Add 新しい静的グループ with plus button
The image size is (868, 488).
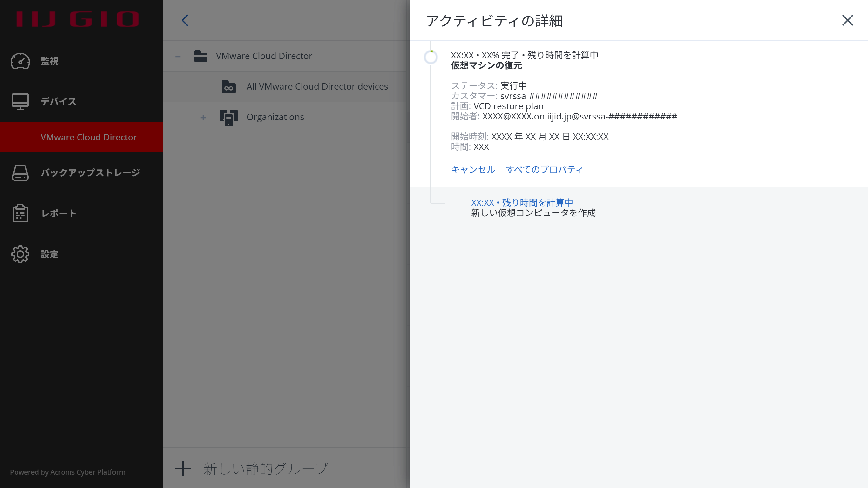point(183,468)
